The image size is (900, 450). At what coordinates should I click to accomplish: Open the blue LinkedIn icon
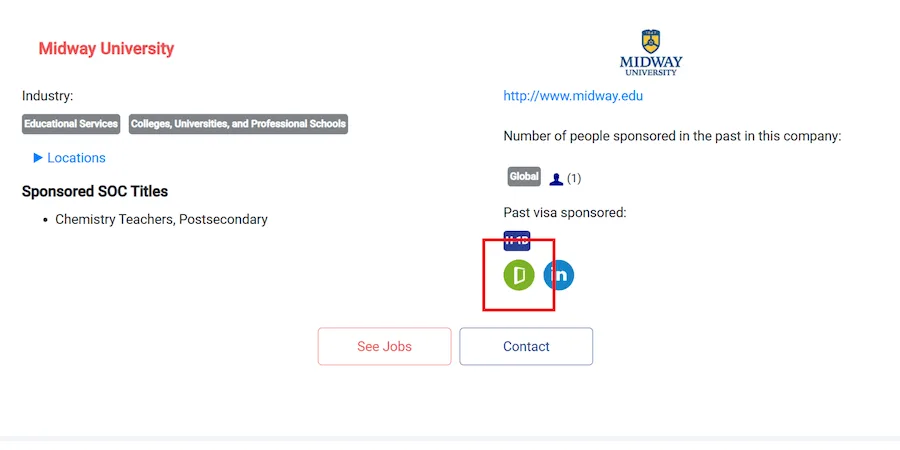coord(558,274)
